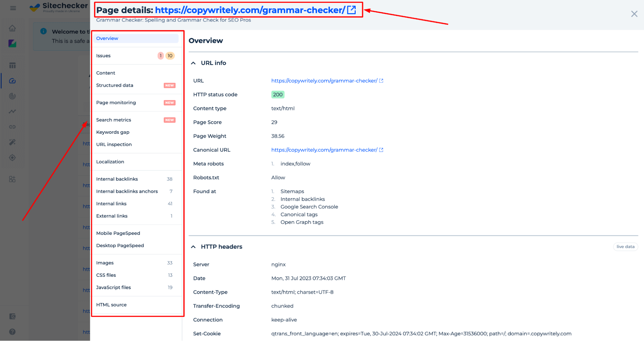Open the JavaScript files menu item

tap(136, 287)
